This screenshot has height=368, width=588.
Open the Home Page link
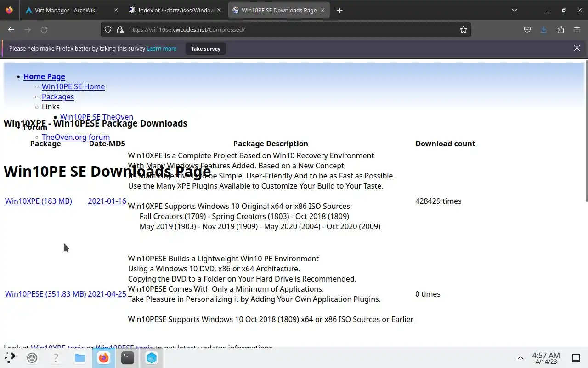coord(44,76)
